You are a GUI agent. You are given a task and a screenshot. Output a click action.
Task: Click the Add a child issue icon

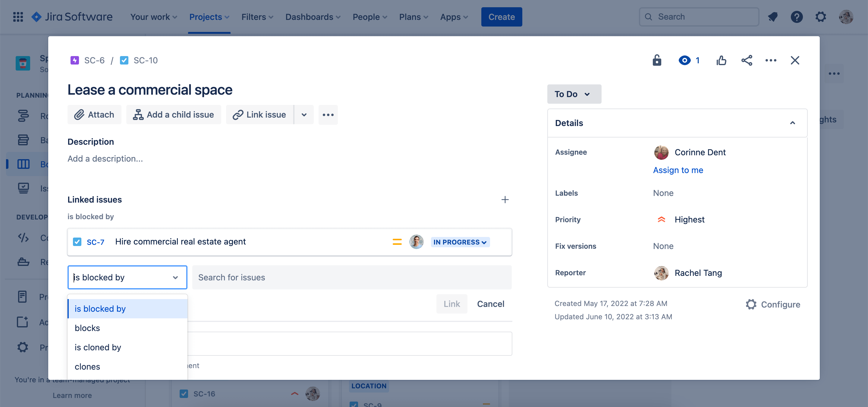pos(138,115)
